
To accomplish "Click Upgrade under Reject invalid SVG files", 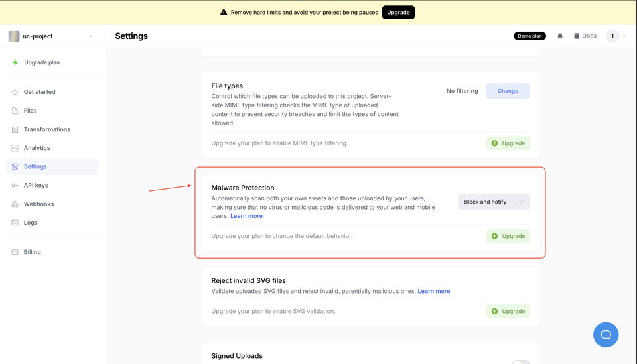I will [508, 311].
